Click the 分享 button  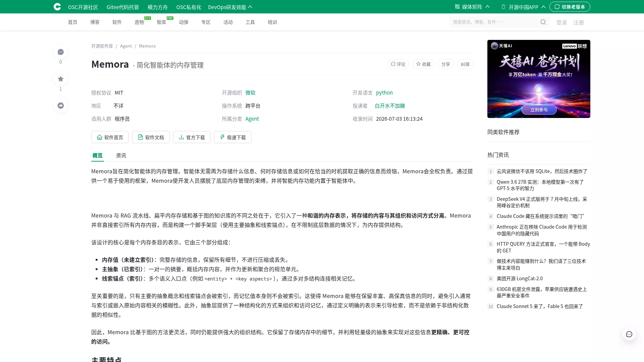click(445, 64)
